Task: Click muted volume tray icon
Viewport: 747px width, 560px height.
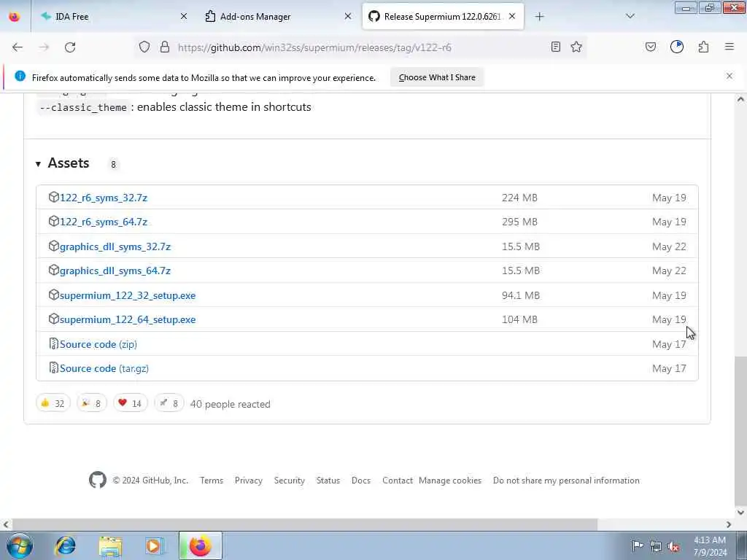Action: click(673, 546)
